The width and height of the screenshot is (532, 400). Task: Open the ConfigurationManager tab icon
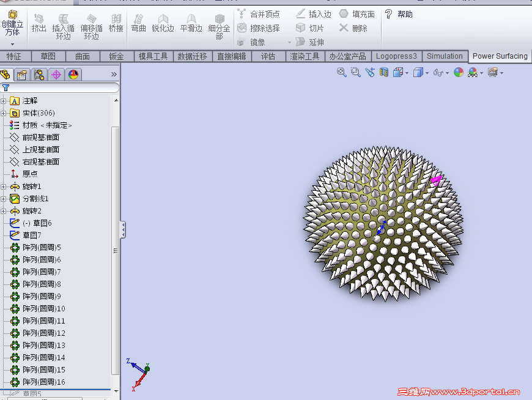[39, 75]
